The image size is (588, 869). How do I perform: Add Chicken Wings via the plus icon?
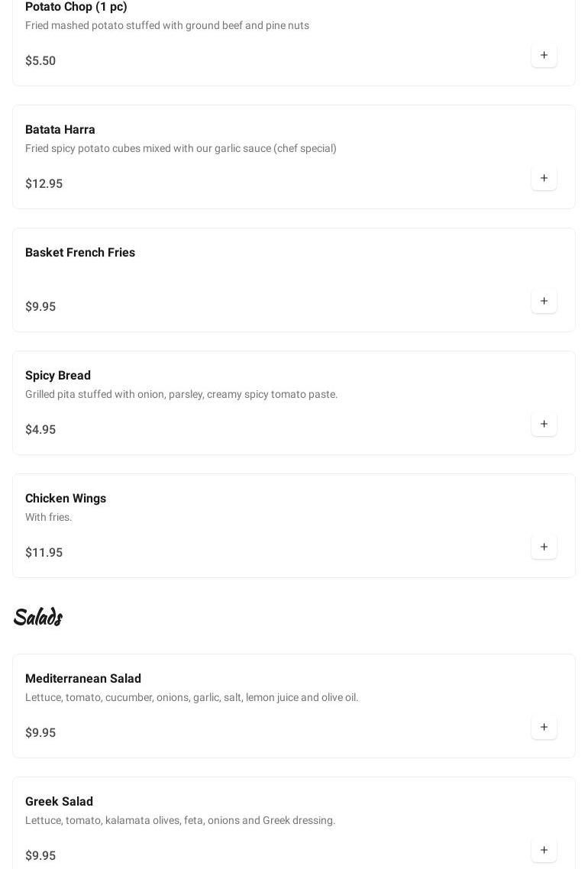click(x=544, y=548)
